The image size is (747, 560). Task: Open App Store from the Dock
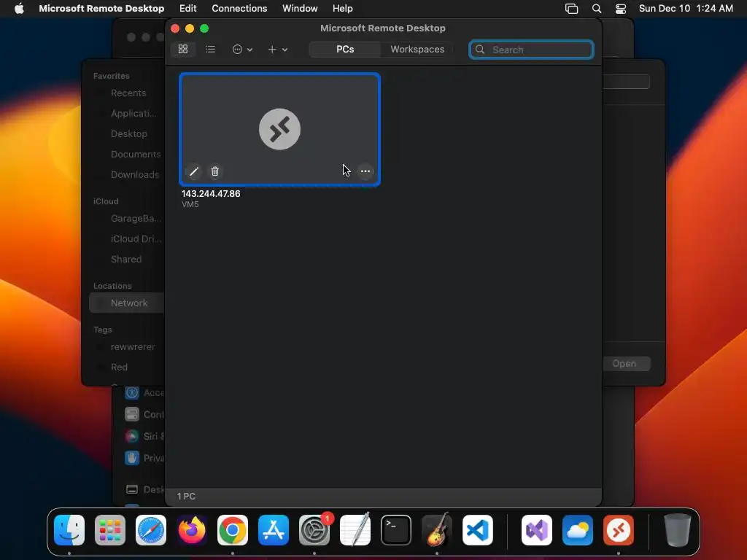pos(274,530)
